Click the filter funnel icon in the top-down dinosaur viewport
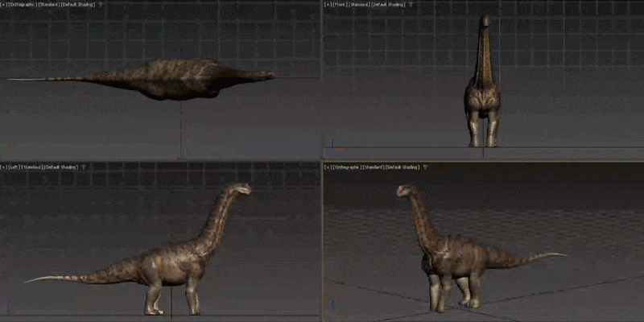 point(101,5)
